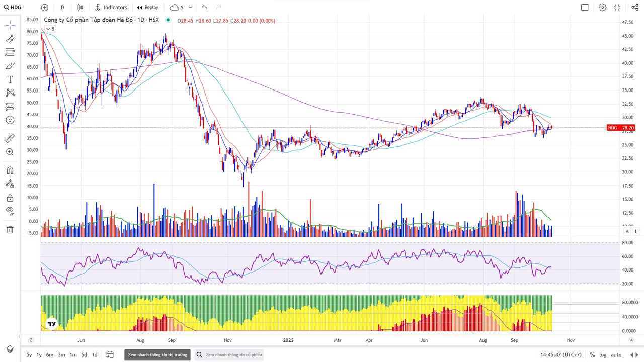The height and width of the screenshot is (362, 644).
Task: Toggle hide all drawings eye icon
Action: (10, 211)
